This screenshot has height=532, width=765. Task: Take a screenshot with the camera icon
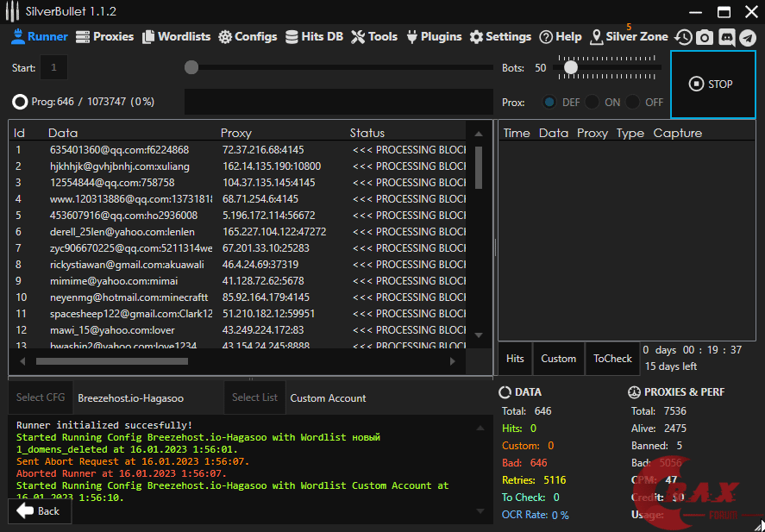point(705,37)
